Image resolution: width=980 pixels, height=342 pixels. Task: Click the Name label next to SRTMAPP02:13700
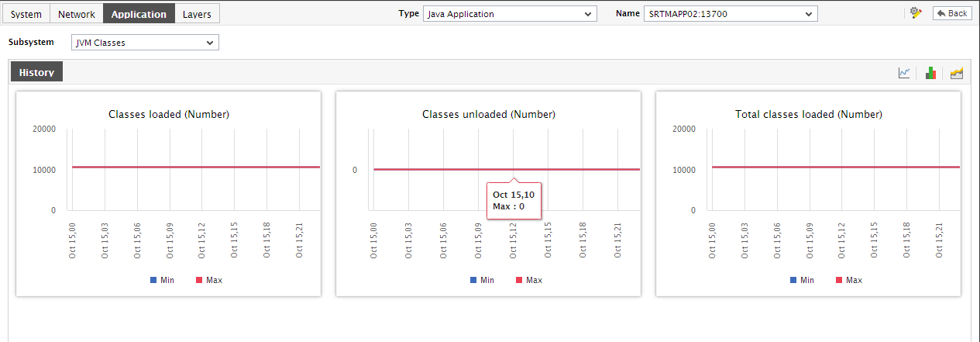point(628,13)
